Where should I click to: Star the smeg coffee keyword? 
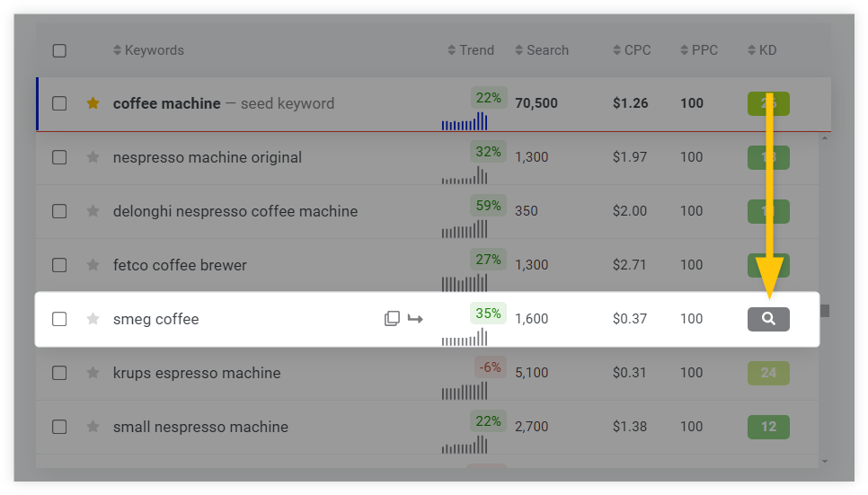click(93, 319)
